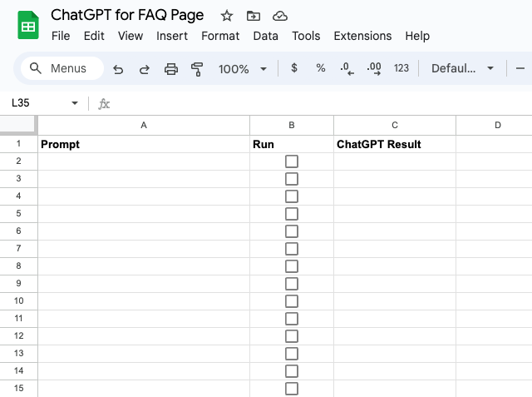Select row 1 header
The width and height of the screenshot is (532, 397).
point(18,144)
